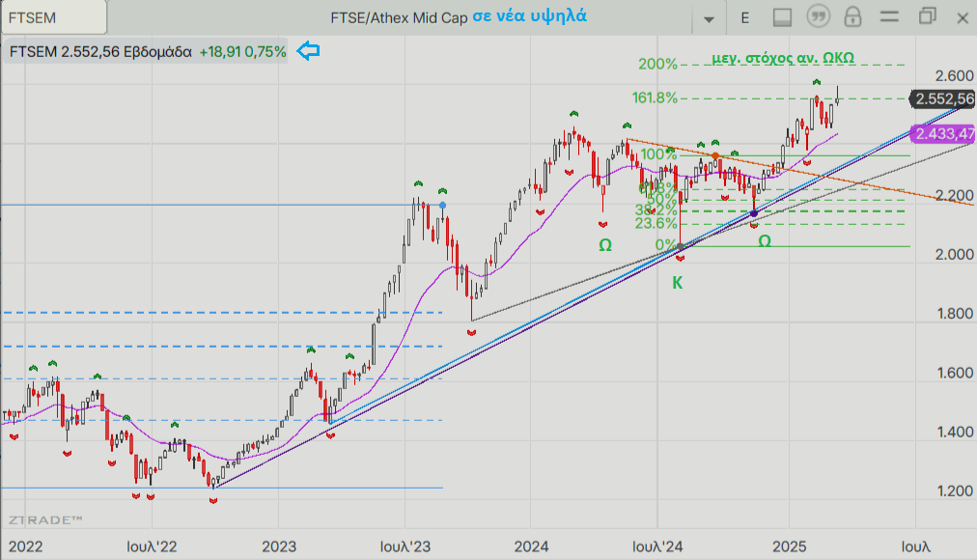Click the blue anchor dot on horizontal line

tap(442, 205)
